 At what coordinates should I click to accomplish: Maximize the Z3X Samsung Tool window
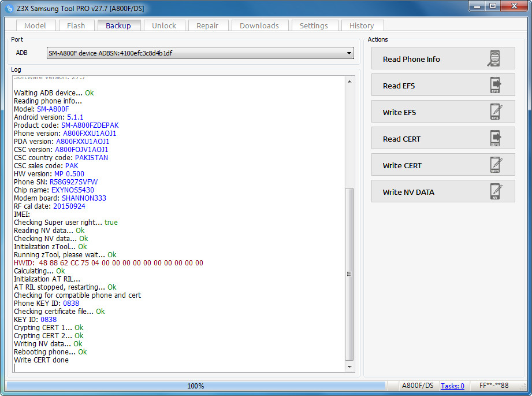point(493,6)
